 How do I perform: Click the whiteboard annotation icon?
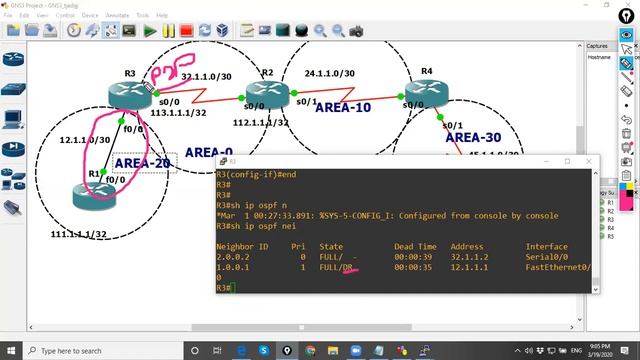pyautogui.click(x=626, y=147)
